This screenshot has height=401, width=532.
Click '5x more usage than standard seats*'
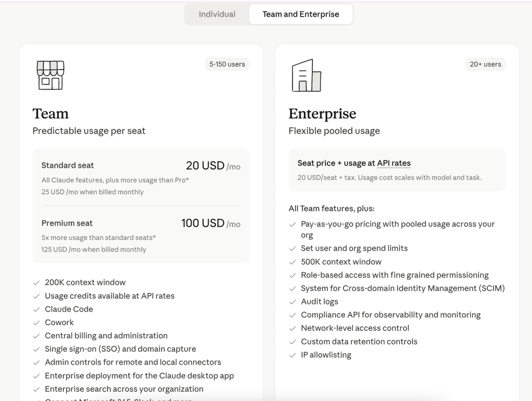point(98,238)
